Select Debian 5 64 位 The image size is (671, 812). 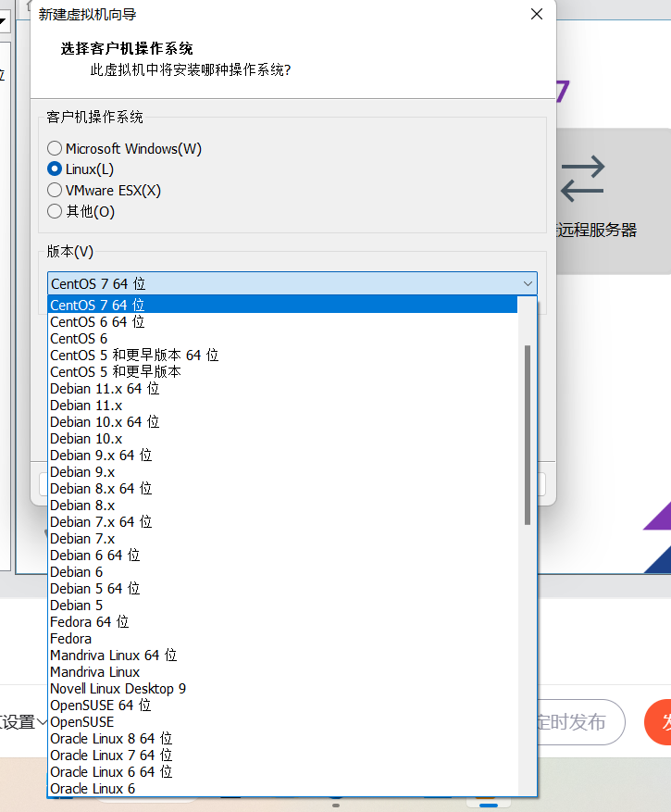282,588
